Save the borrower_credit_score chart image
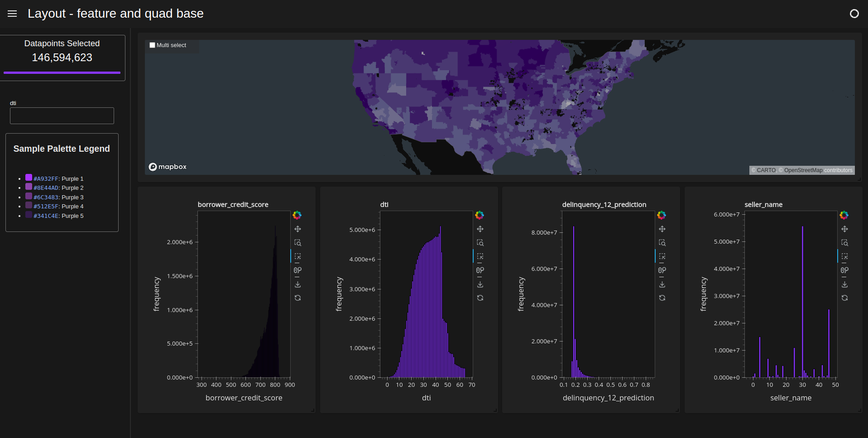 (297, 284)
